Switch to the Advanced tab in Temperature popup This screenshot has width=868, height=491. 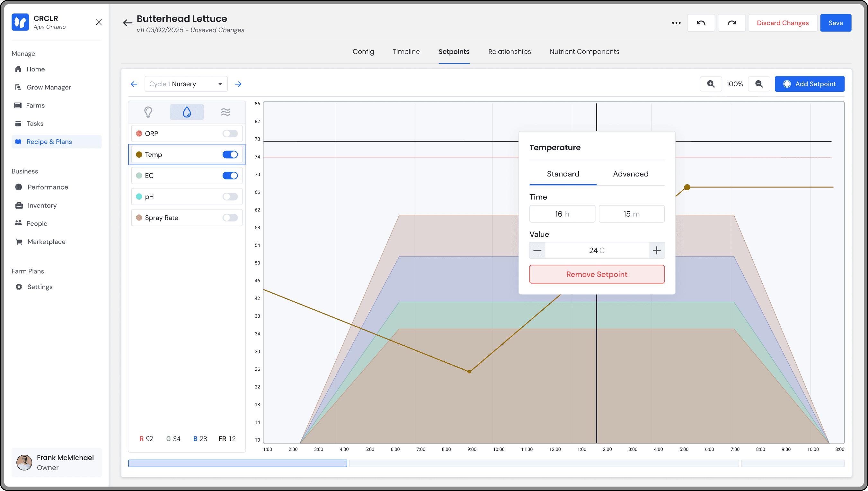(x=630, y=174)
